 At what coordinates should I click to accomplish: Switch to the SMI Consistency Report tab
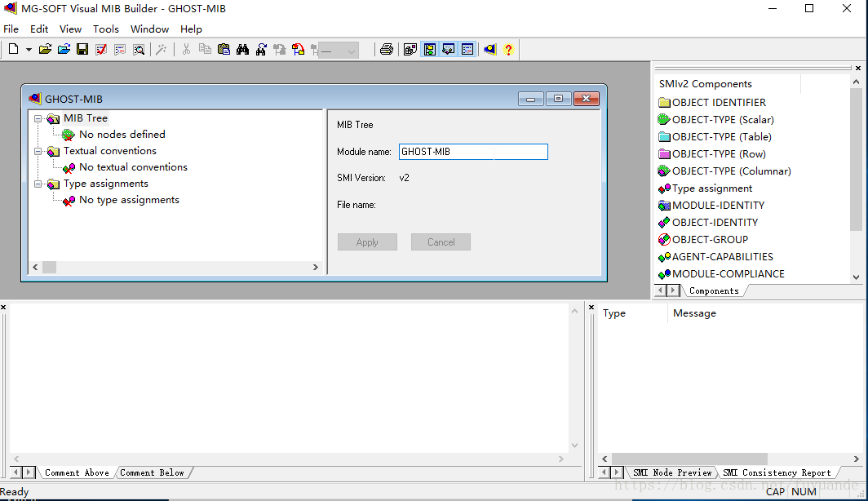point(777,472)
